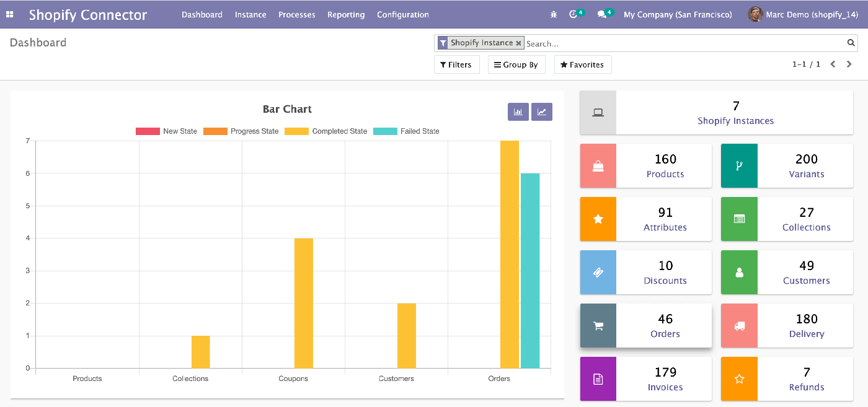Open the Customers count link
Image resolution: width=868 pixels, height=407 pixels.
tap(807, 281)
